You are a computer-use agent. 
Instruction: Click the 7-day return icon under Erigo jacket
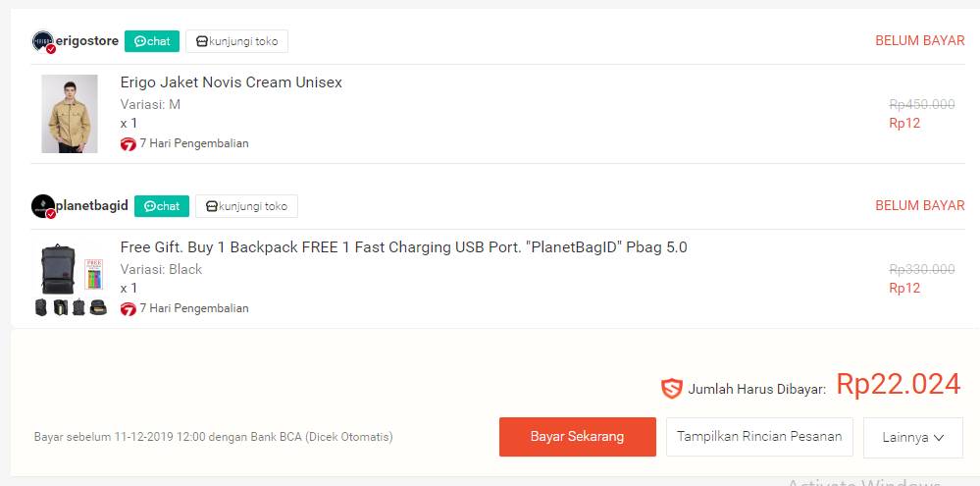point(128,143)
